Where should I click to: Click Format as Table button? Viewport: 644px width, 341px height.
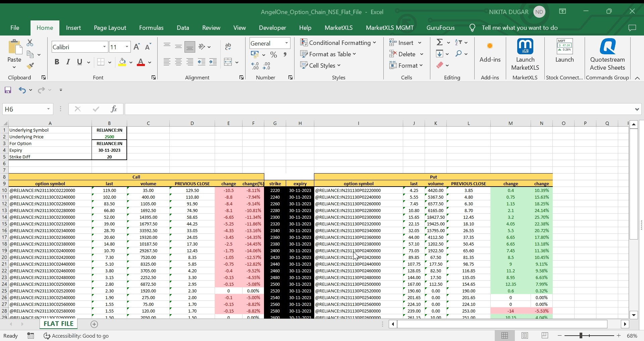pos(328,54)
